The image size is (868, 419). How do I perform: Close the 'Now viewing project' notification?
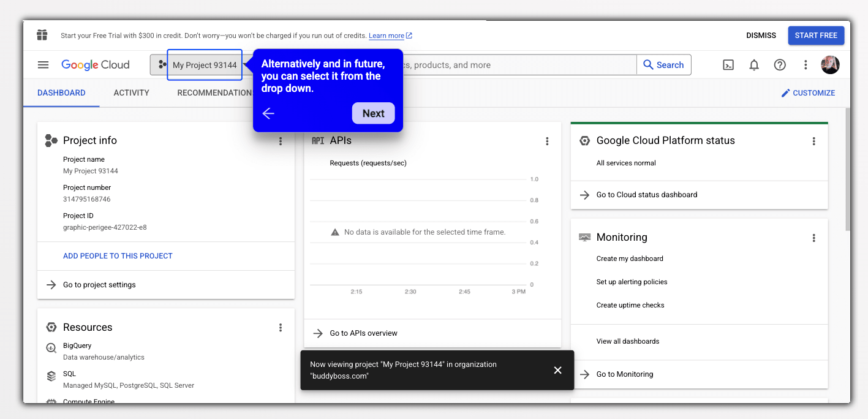pos(557,370)
